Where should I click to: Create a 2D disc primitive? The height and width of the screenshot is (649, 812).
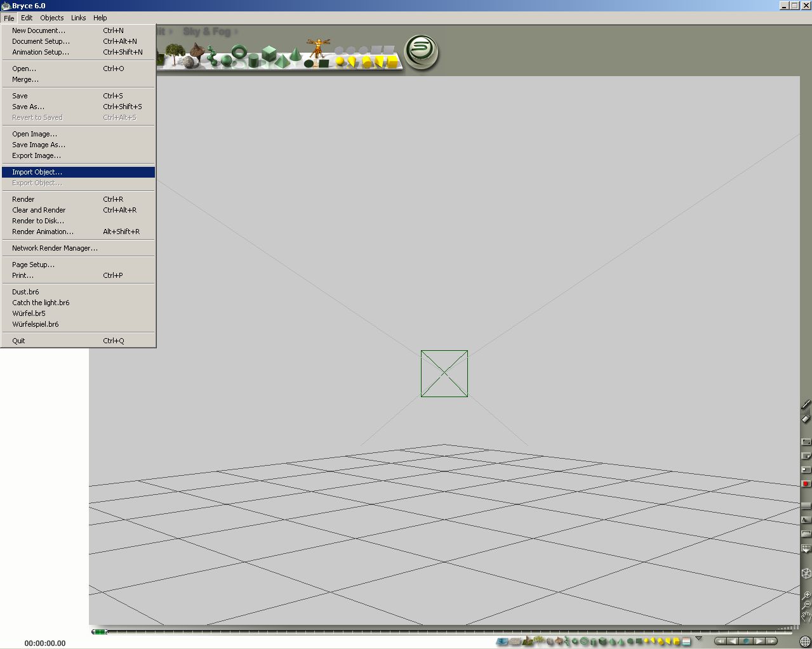pyautogui.click(x=309, y=63)
